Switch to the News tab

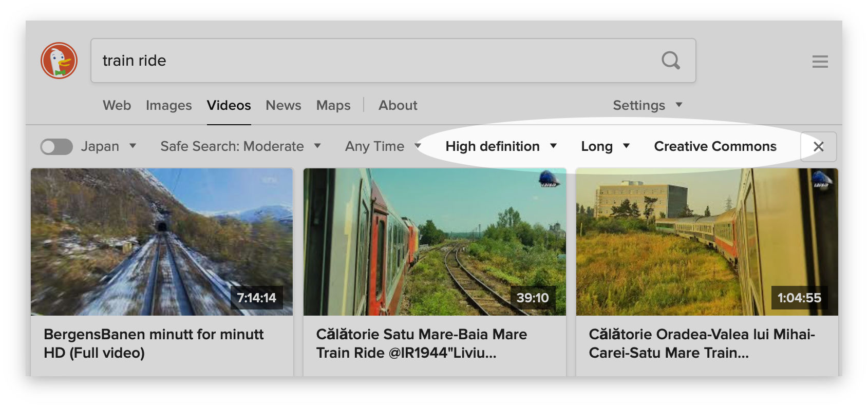pos(283,105)
